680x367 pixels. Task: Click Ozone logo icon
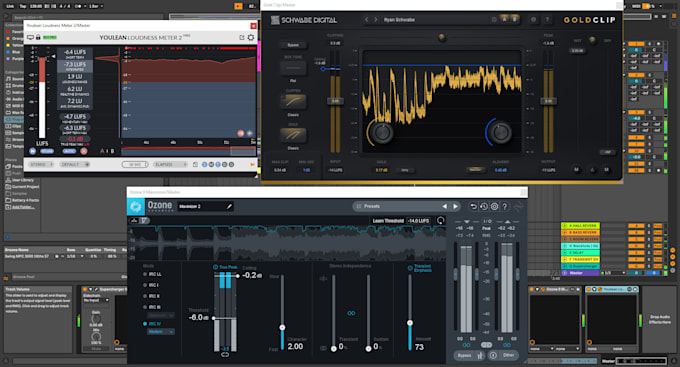136,206
